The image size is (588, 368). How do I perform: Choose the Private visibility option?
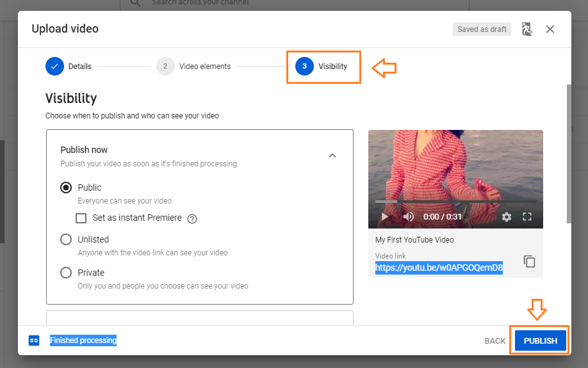[66, 273]
